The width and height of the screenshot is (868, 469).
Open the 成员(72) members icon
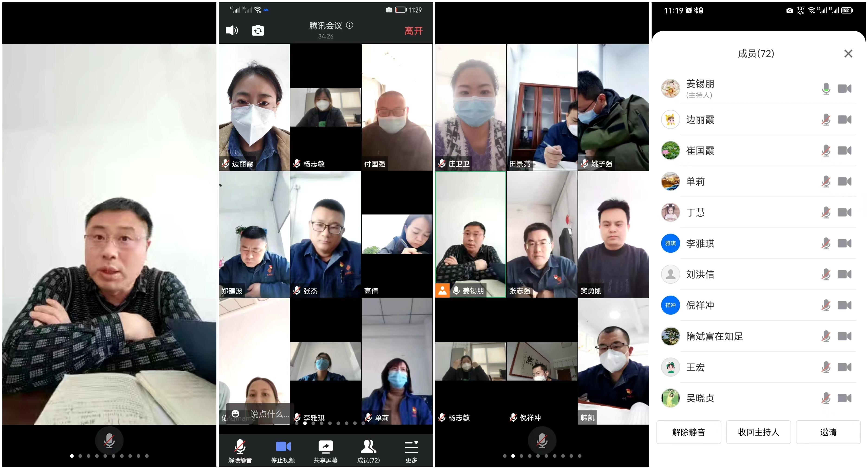point(368,447)
